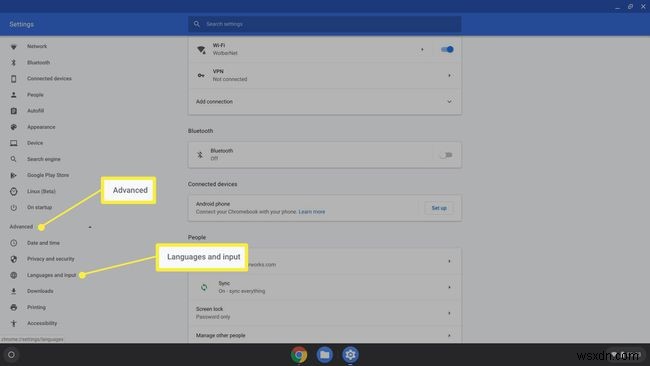Open Wi-Fi details arrow
Image resolution: width=650 pixels, height=366 pixels.
pyautogui.click(x=422, y=49)
